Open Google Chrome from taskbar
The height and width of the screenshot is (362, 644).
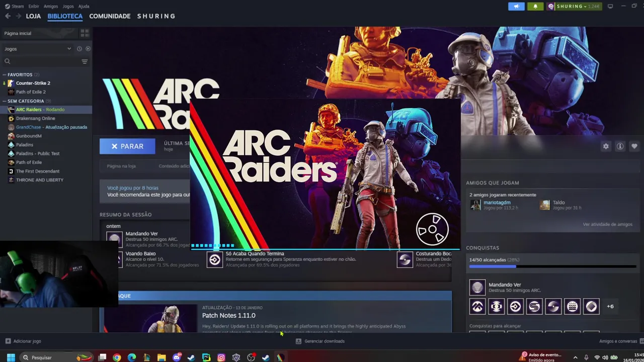117,357
